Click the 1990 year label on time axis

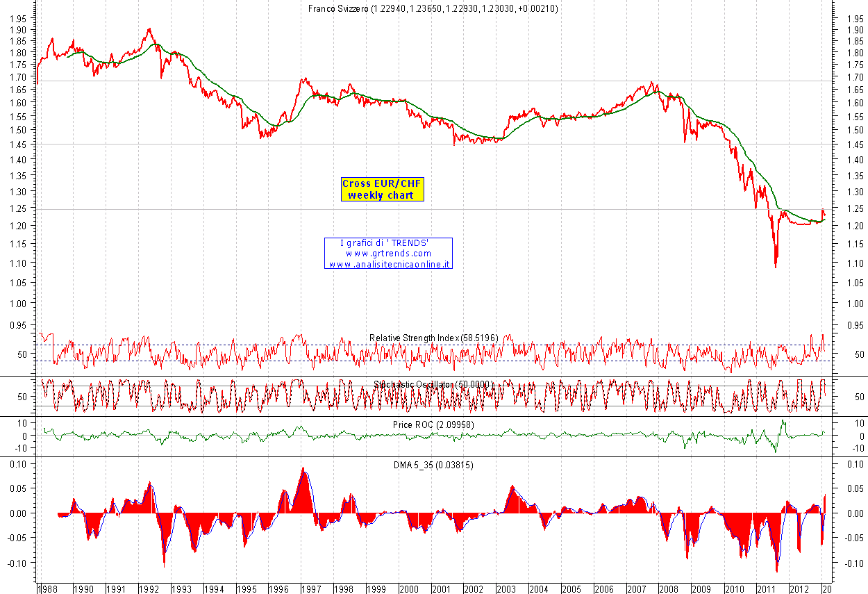coord(85,588)
